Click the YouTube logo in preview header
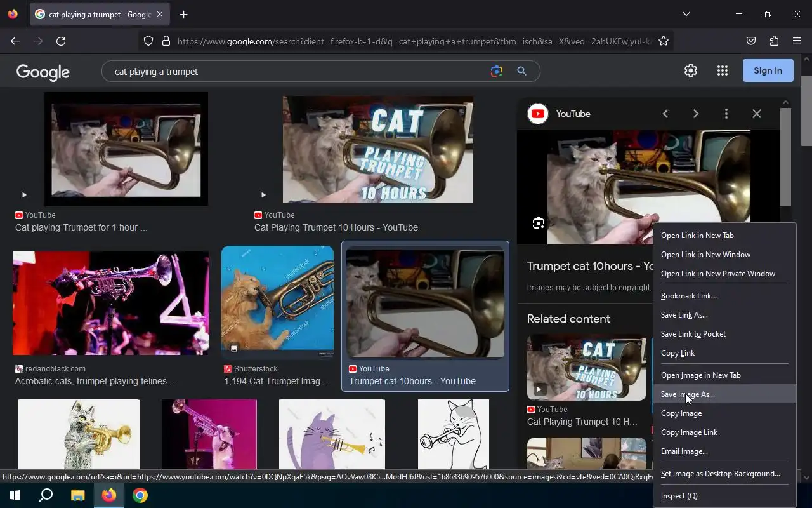The width and height of the screenshot is (812, 508). [538, 114]
